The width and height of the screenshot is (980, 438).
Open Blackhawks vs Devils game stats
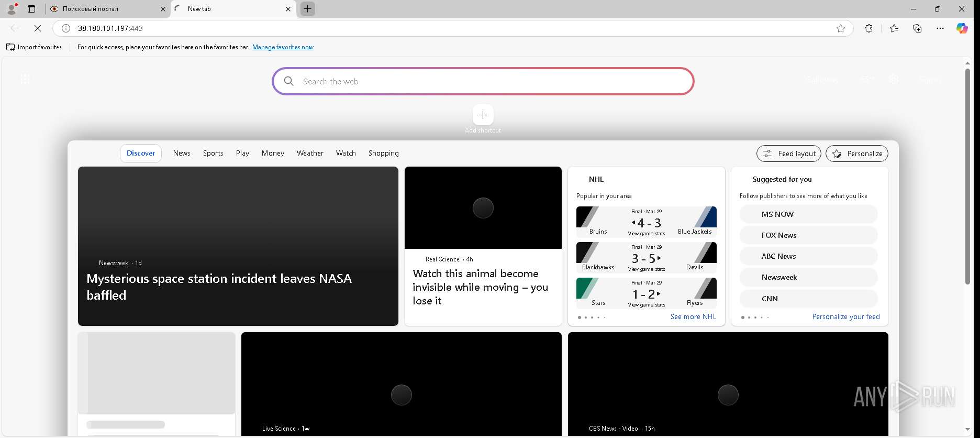(x=647, y=258)
